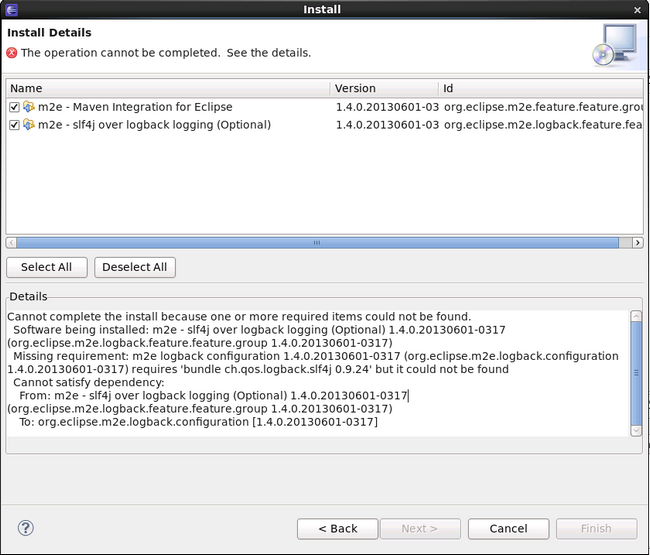This screenshot has height=555, width=650.
Task: Click the 'Cannot satisfy dependency:' line in Details
Action: (x=89, y=382)
